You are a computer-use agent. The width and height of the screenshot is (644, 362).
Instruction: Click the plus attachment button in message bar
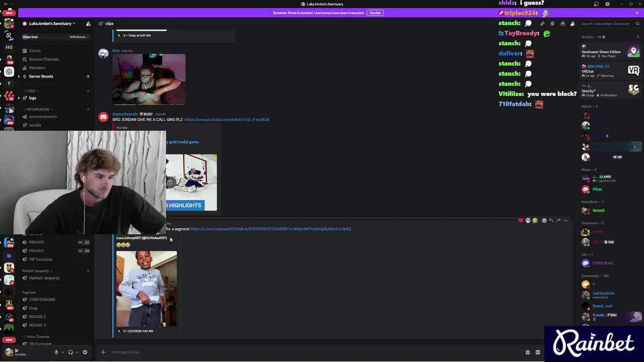tap(103, 352)
